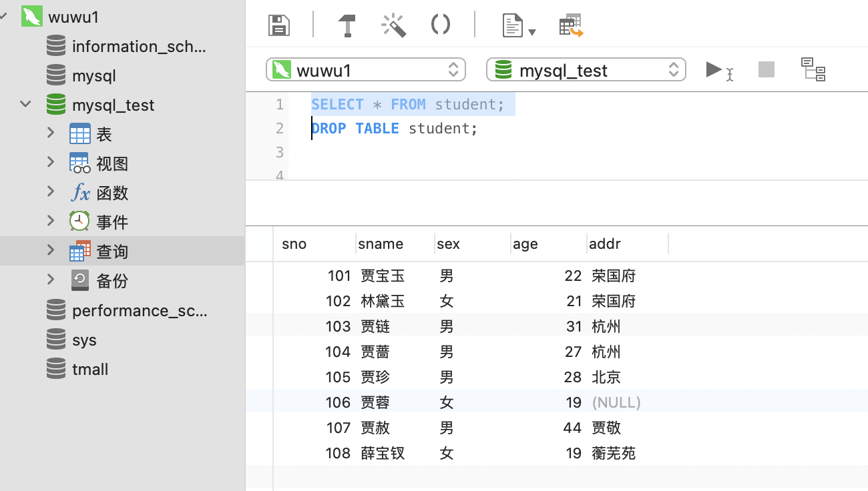This screenshot has height=491, width=868.
Task: Click the DROP TABLE line in editor
Action: (x=394, y=128)
